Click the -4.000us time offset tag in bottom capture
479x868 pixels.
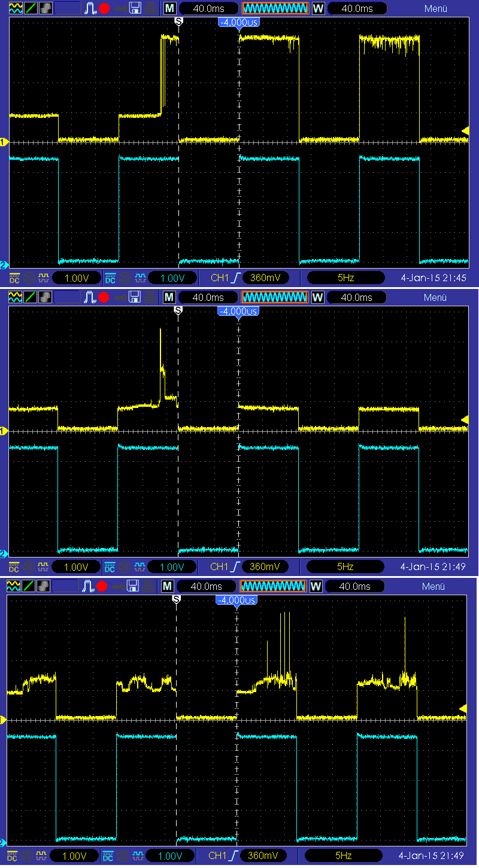tap(237, 600)
